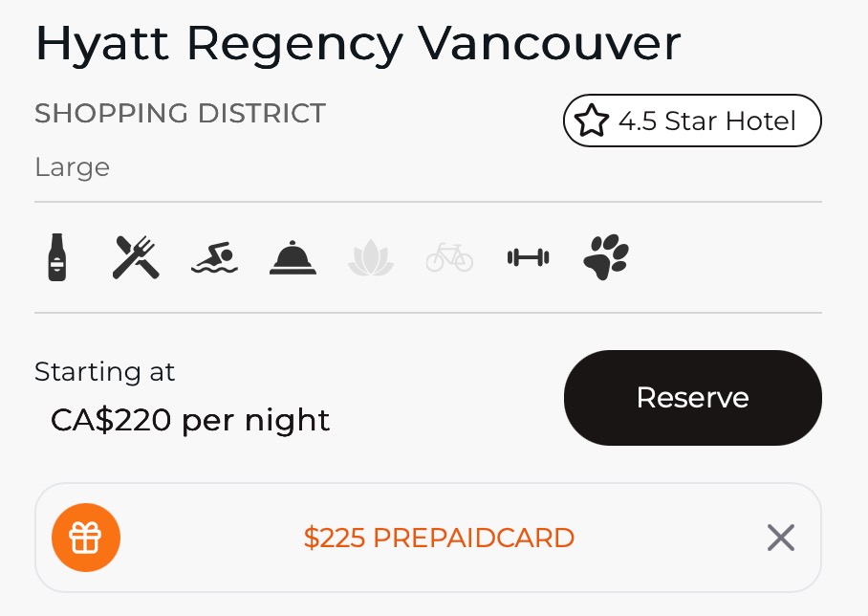Select the pet friendly paw icon
868x616 pixels.
(606, 257)
